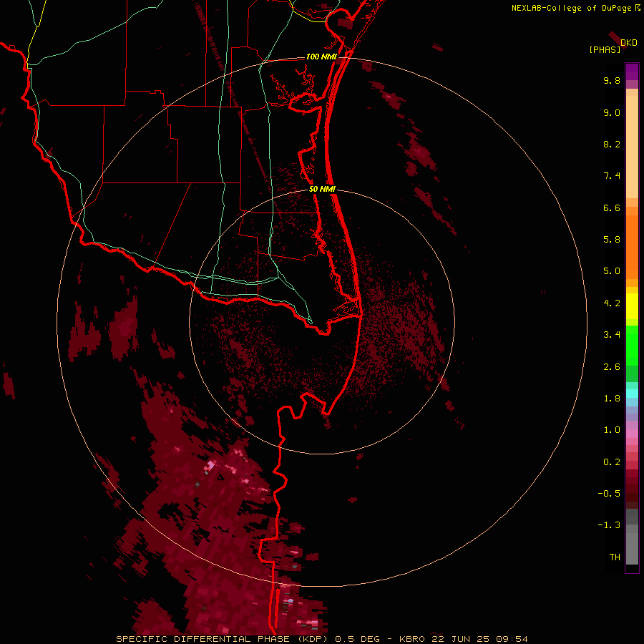Select the yellow swatch on the color scale
The height and width of the screenshot is (644, 644).
pyautogui.click(x=632, y=306)
